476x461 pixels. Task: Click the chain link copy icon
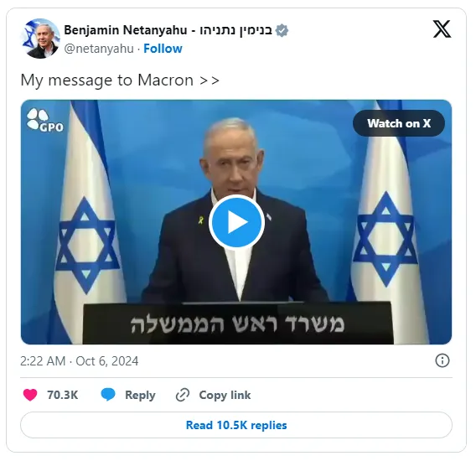coord(183,395)
